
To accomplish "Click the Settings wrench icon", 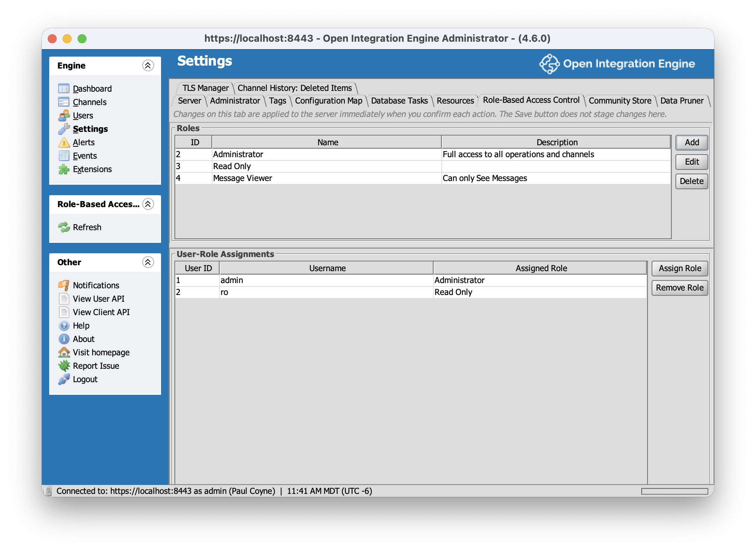I will (x=64, y=129).
